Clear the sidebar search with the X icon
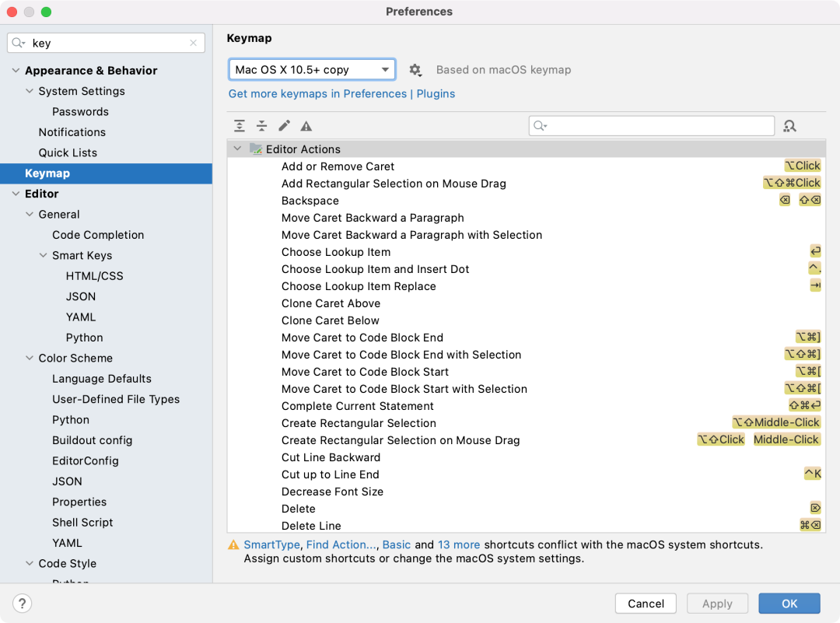 (194, 43)
